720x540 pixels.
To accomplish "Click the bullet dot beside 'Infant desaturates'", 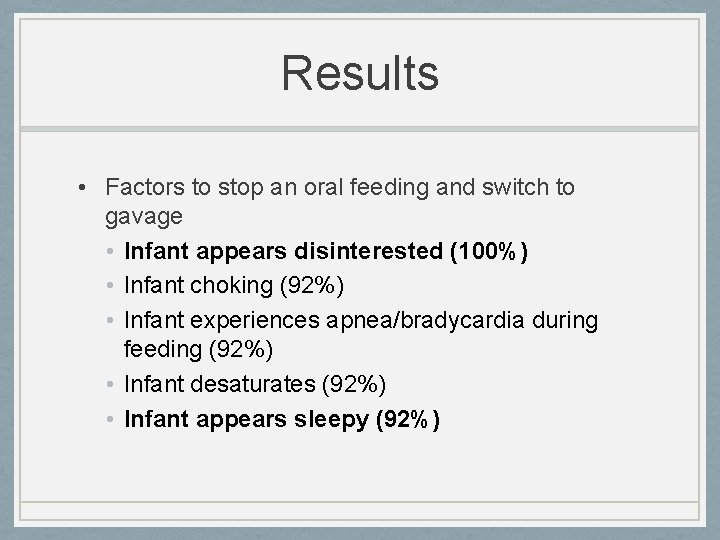I will point(110,385).
